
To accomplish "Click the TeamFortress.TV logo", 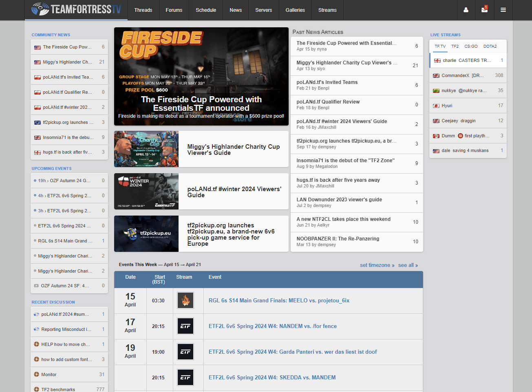I will (x=76, y=9).
